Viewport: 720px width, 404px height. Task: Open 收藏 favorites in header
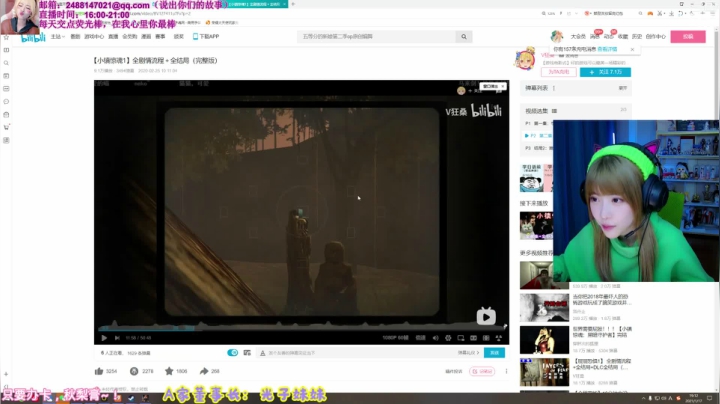point(623,36)
